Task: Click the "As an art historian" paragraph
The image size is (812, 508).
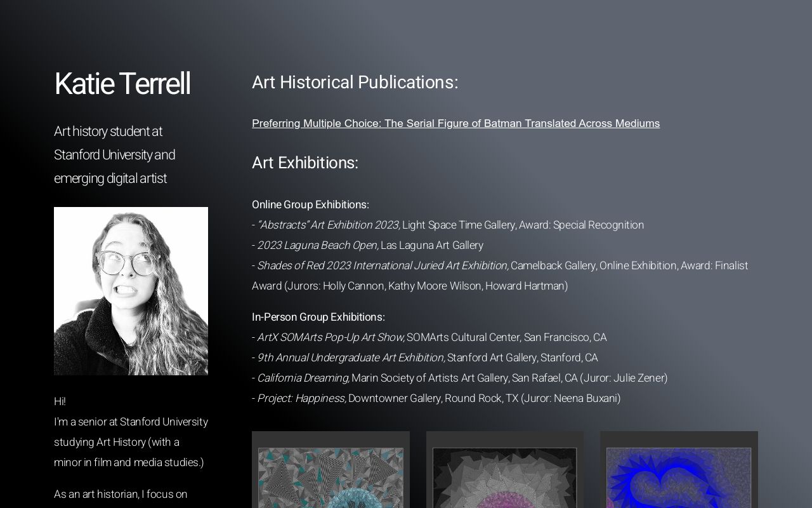Action: [x=121, y=494]
